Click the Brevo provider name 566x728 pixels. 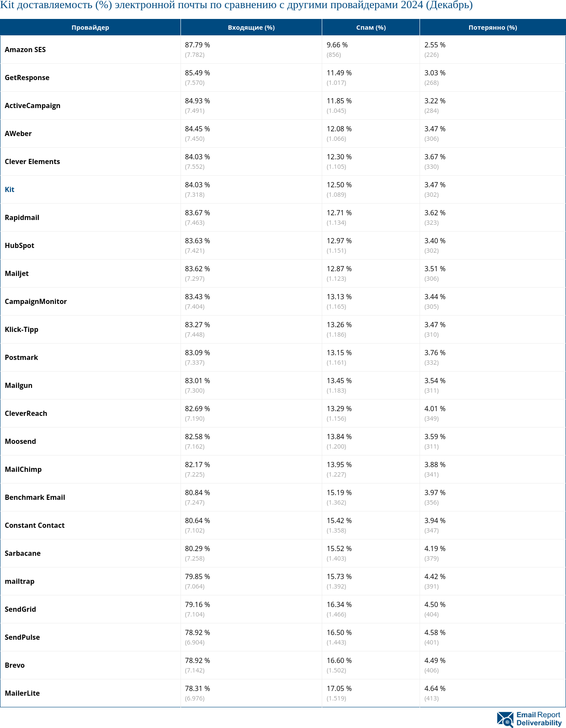[x=15, y=665]
